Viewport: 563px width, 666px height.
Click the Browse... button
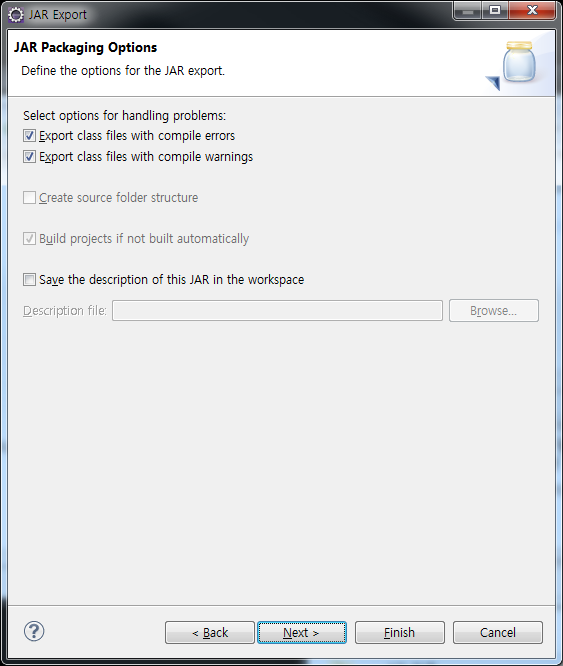coord(494,310)
